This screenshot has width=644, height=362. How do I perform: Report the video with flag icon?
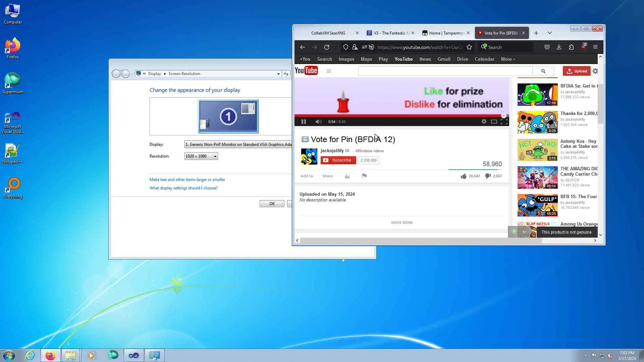click(364, 176)
